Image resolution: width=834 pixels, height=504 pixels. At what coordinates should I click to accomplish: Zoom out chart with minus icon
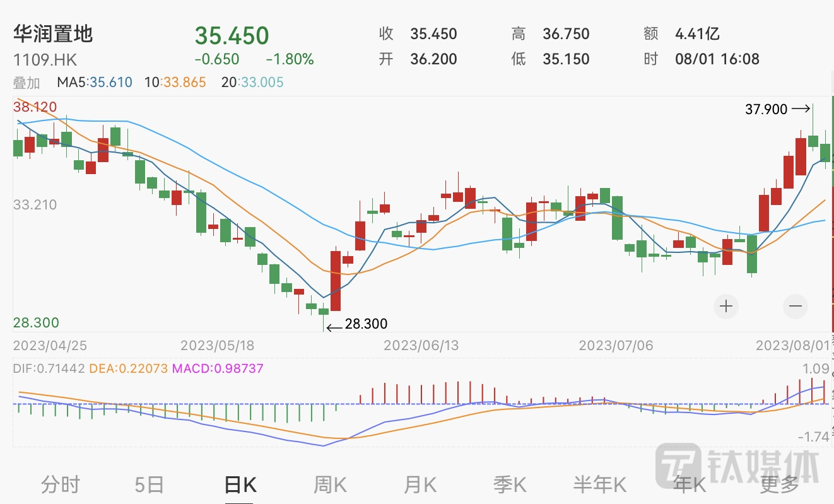[x=795, y=307]
